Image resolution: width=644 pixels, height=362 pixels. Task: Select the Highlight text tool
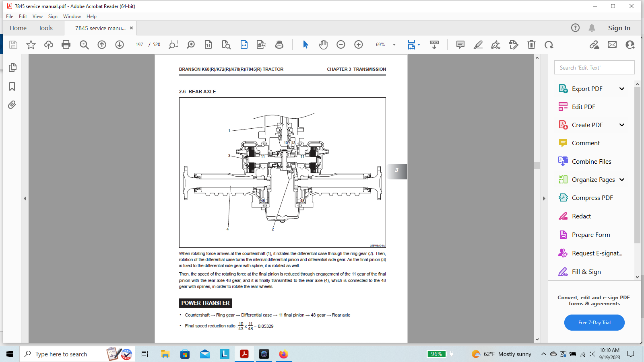click(x=478, y=45)
